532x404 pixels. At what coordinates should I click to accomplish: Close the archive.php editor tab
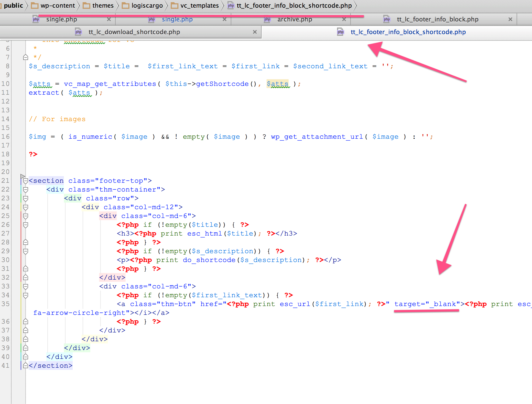point(344,19)
